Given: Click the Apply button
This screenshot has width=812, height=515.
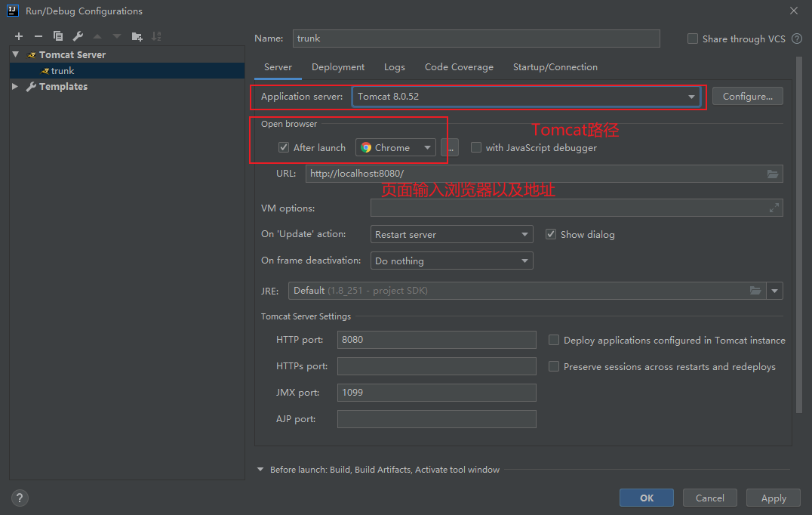Looking at the screenshot, I should tap(774, 498).
